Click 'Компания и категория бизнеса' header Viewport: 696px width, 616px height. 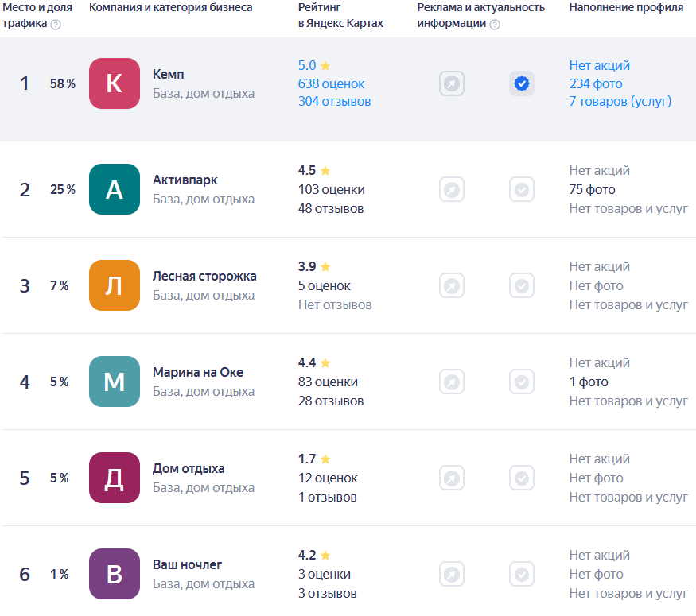170,7
